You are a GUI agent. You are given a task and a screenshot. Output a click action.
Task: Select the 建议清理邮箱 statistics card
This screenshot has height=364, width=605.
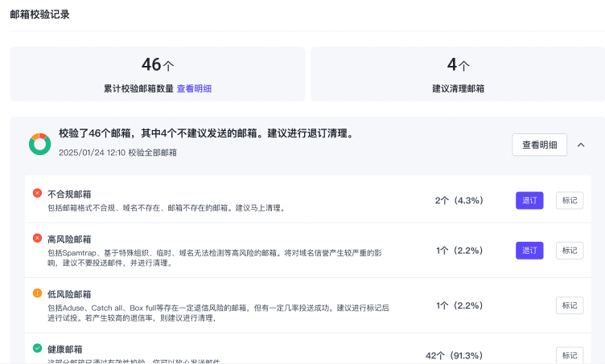click(458, 74)
